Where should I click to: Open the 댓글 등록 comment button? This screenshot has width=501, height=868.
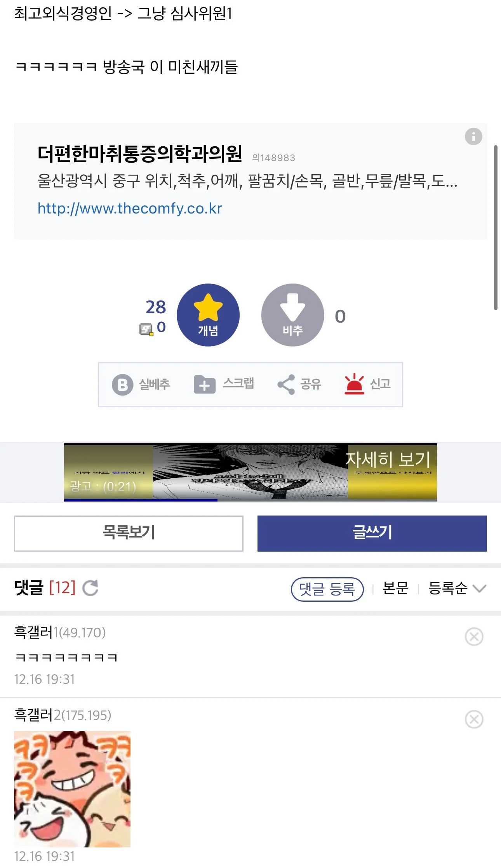[x=327, y=589]
